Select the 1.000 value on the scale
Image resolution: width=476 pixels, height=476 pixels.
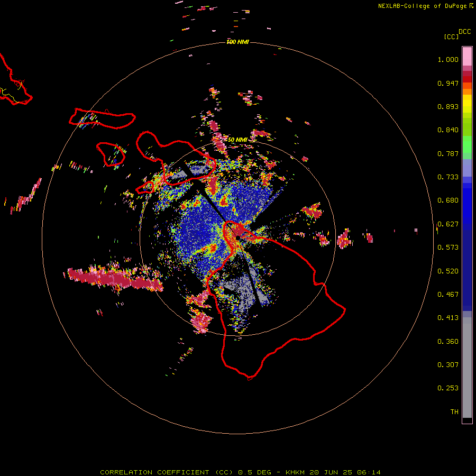click(448, 59)
